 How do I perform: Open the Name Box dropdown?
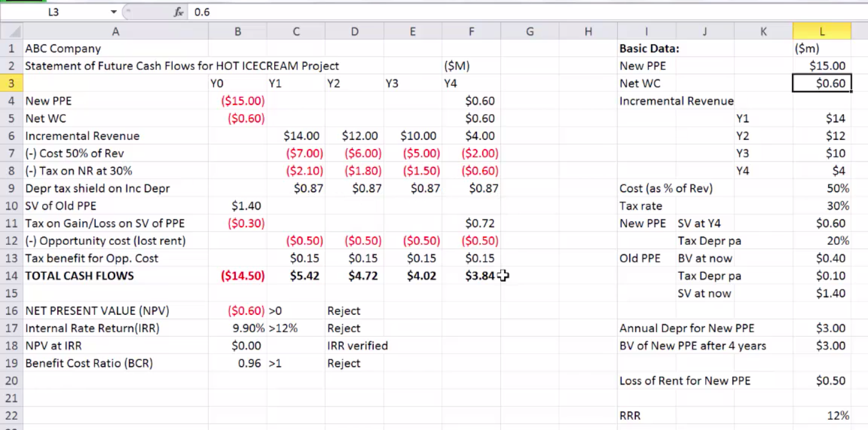[x=113, y=11]
